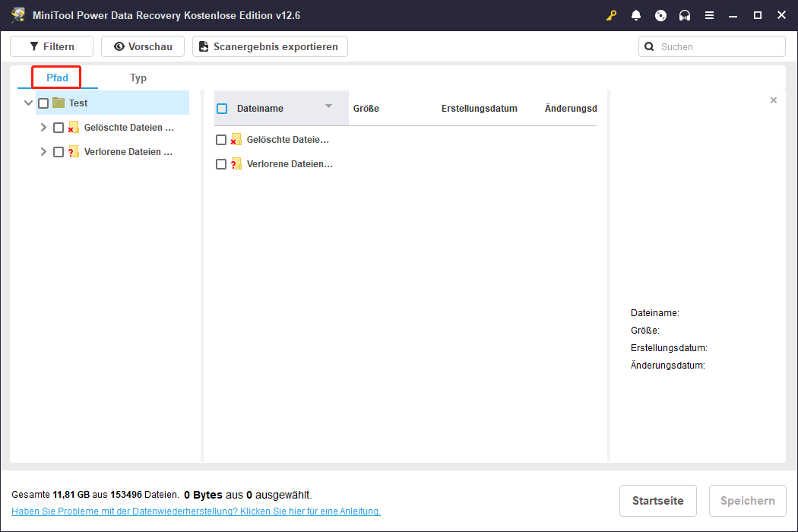This screenshot has width=798, height=532.
Task: Sort by Größe column
Action: click(x=366, y=109)
